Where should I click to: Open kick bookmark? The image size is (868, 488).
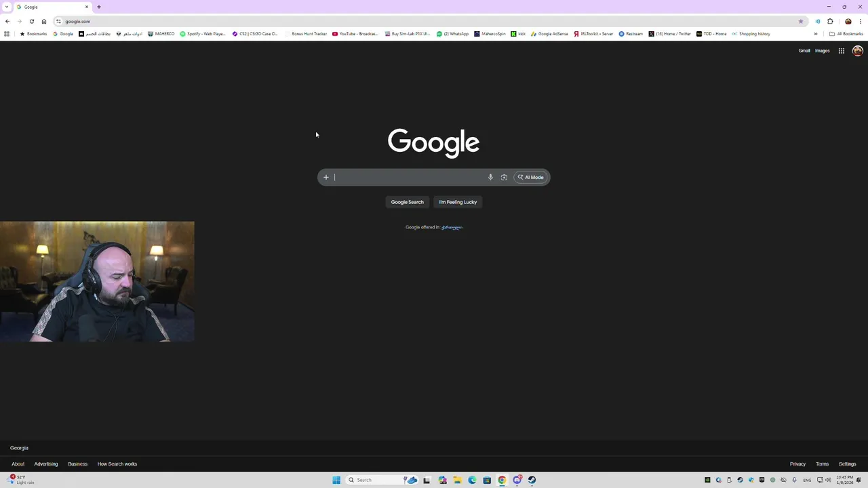coord(518,34)
